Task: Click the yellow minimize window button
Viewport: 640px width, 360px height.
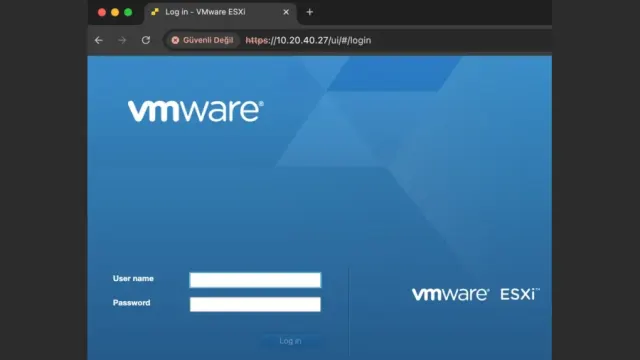Action: (115, 12)
